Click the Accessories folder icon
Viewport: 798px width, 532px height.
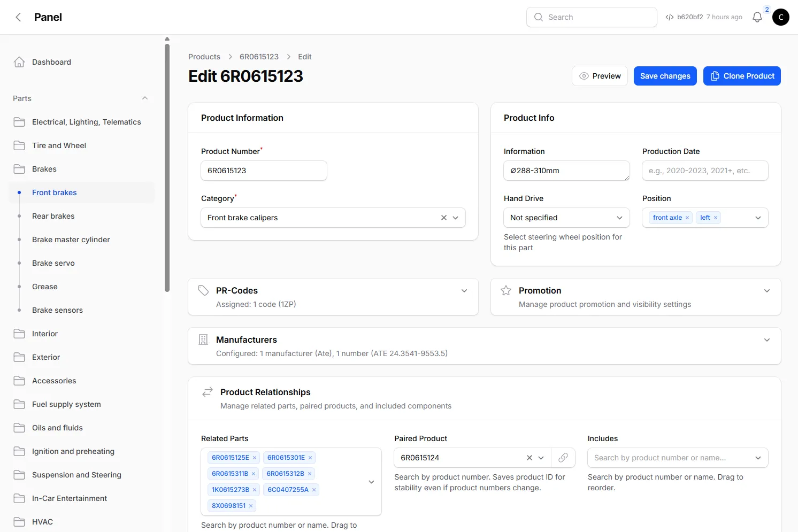click(x=19, y=381)
